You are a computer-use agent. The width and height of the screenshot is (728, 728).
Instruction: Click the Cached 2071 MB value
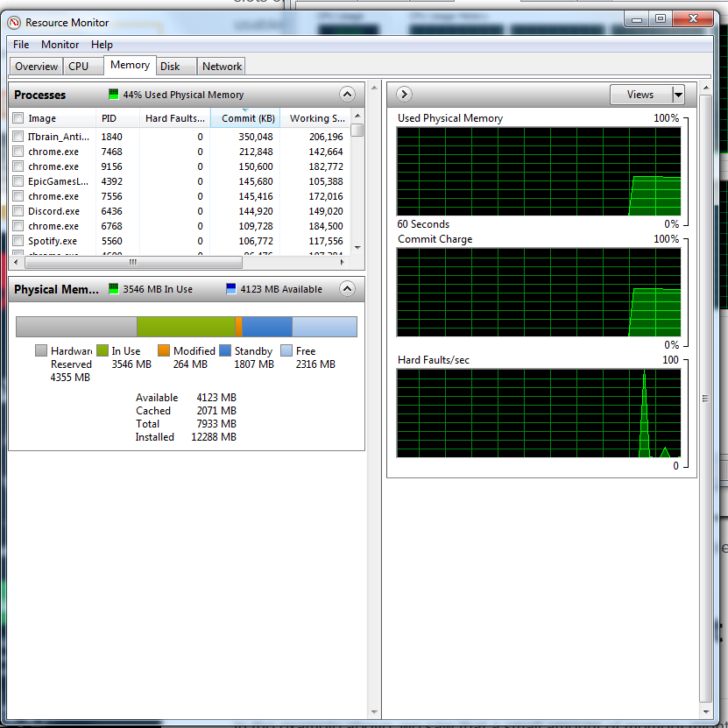[216, 411]
